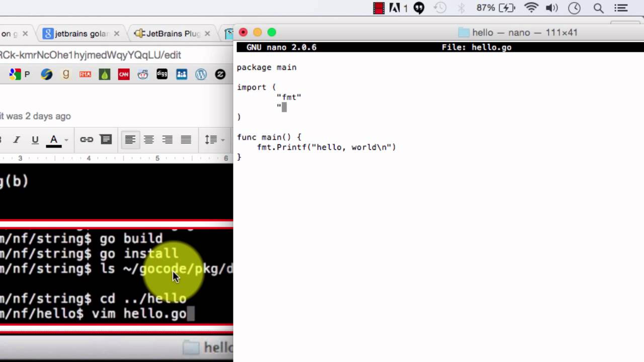Open the Time Machine menu bar icon
The image size is (644, 362).
[x=440, y=8]
